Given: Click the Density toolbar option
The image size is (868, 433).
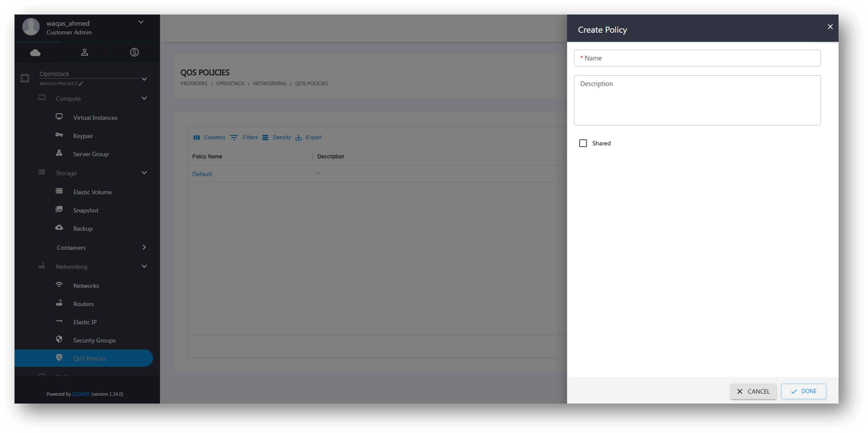Looking at the screenshot, I should pos(281,137).
